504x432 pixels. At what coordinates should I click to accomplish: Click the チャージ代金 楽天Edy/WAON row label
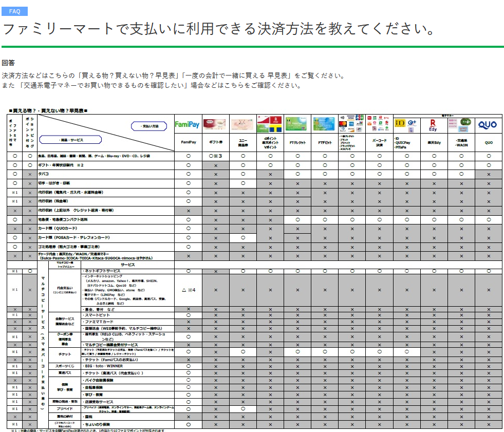pyautogui.click(x=95, y=256)
